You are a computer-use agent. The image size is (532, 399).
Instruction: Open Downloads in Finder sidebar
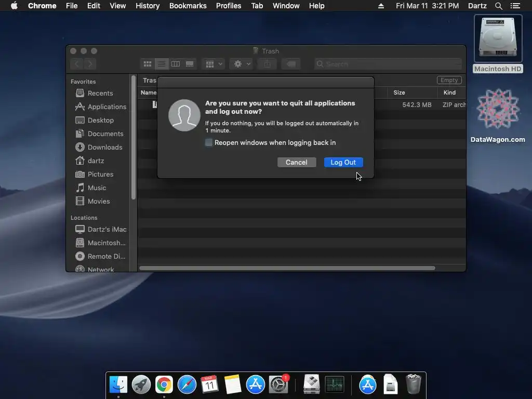99,147
